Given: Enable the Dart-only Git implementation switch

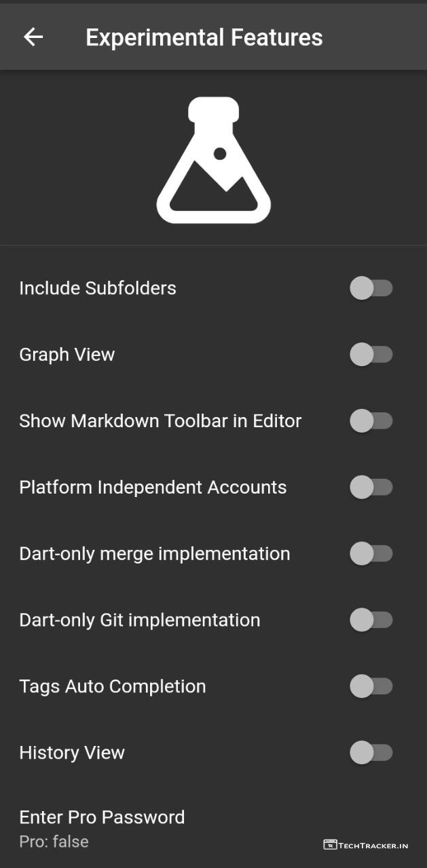Looking at the screenshot, I should (371, 620).
